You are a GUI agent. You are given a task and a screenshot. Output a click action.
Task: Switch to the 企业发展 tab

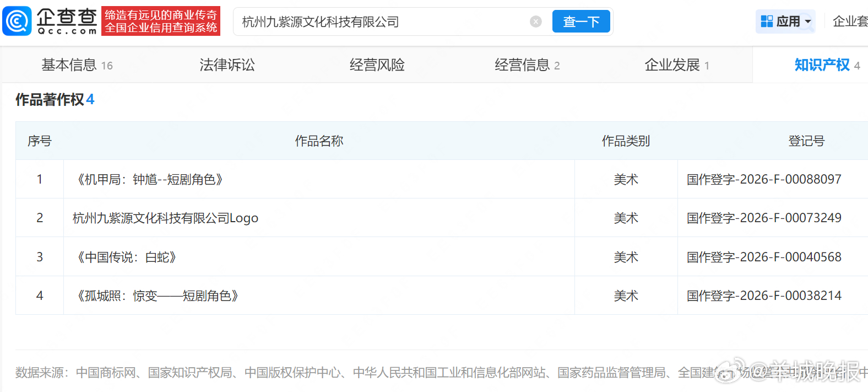click(x=677, y=65)
